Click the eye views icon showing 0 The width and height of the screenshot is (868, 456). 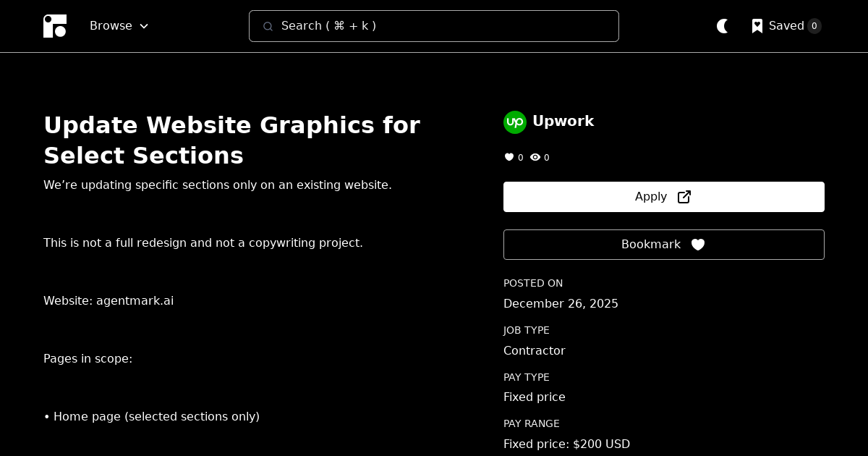click(x=535, y=157)
